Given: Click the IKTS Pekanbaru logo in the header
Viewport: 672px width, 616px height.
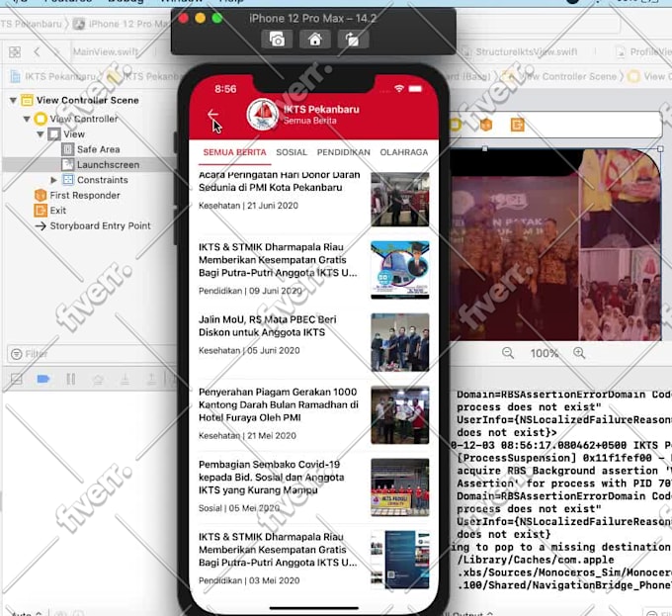Looking at the screenshot, I should point(263,114).
